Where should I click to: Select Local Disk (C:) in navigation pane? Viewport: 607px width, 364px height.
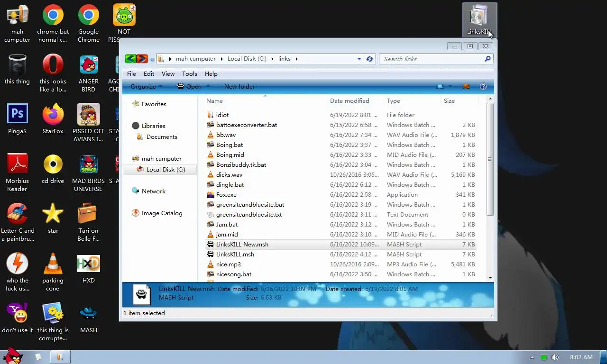[160, 169]
